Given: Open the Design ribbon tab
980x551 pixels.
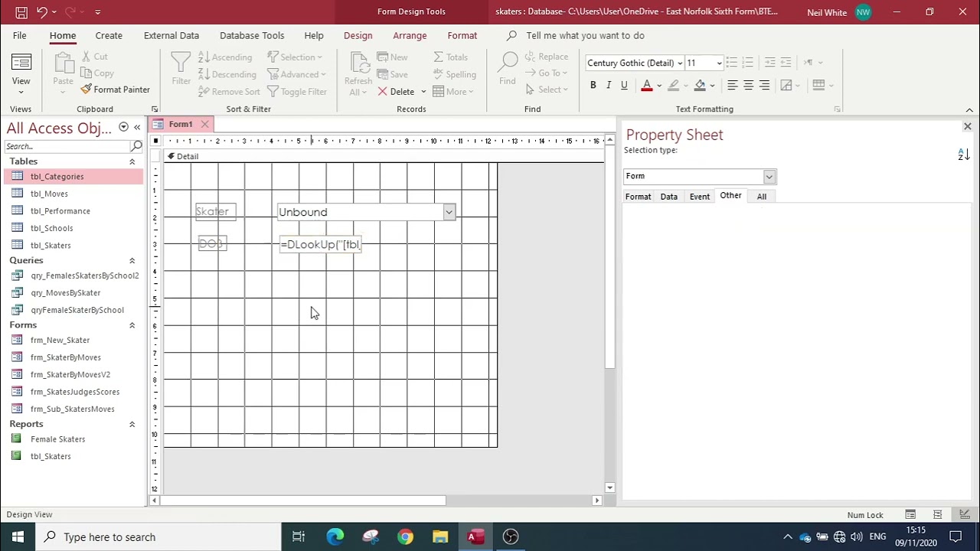Looking at the screenshot, I should [x=358, y=35].
